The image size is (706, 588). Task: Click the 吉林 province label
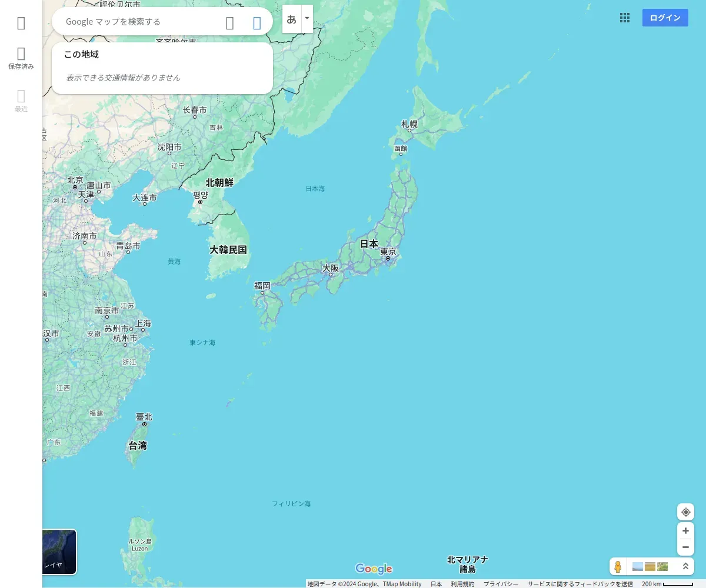pyautogui.click(x=217, y=128)
